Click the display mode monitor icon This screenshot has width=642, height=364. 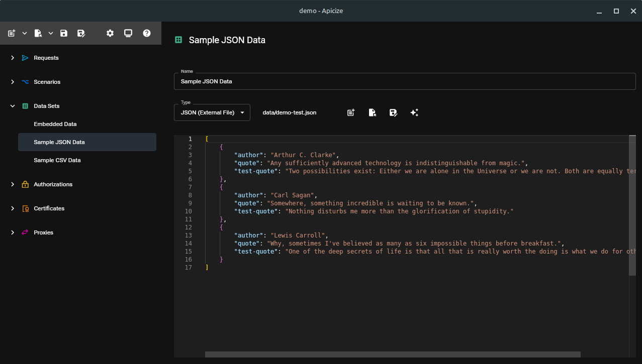coord(128,33)
